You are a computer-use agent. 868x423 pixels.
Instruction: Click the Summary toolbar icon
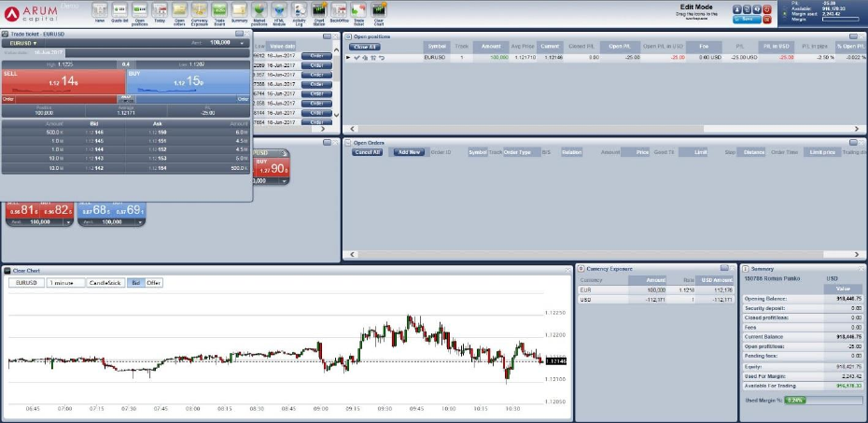[239, 10]
